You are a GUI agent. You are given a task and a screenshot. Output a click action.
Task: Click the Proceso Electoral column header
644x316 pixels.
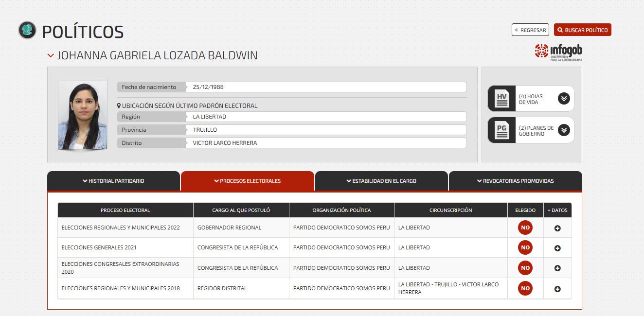125,211
